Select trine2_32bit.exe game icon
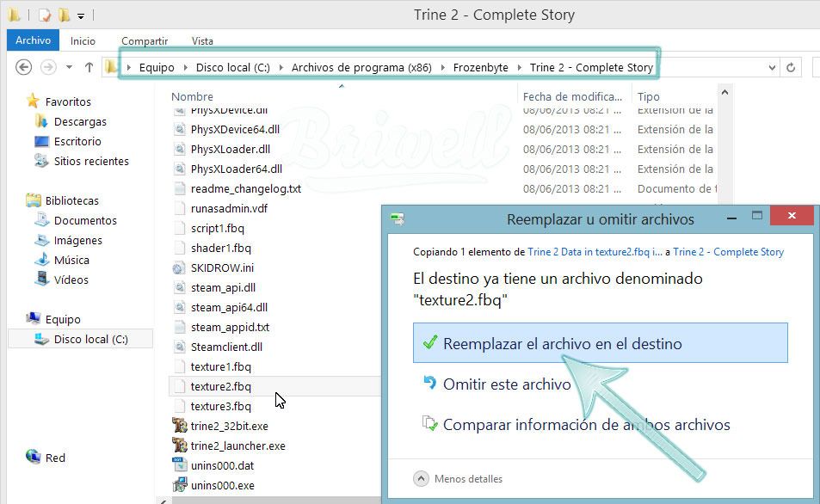Viewport: 820px width, 504px height. tap(179, 426)
